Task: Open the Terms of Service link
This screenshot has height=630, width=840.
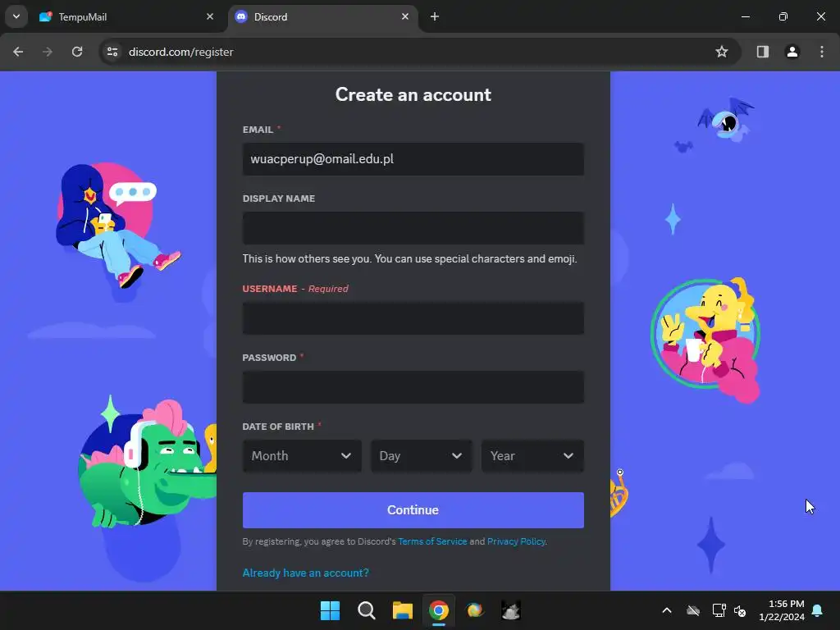Action: 432,541
